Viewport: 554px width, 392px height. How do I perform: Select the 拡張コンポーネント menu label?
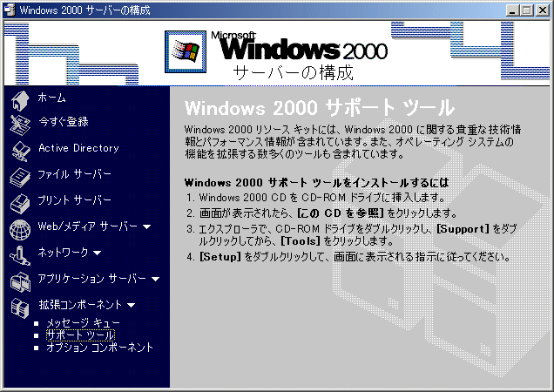coord(80,304)
